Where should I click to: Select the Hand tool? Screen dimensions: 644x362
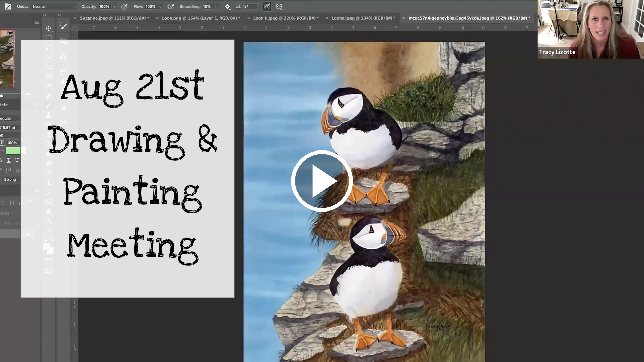tap(49, 211)
